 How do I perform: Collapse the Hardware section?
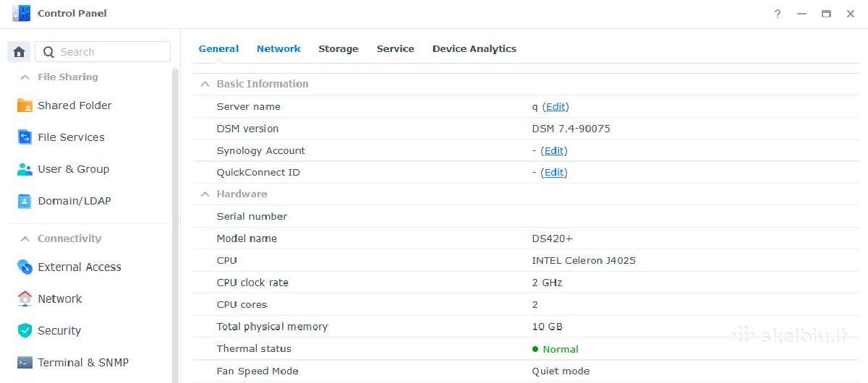tap(205, 194)
